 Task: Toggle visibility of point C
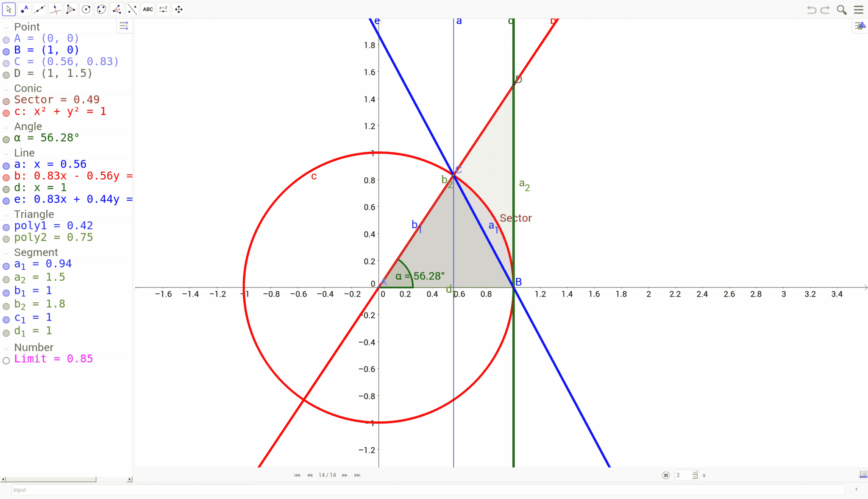(x=6, y=63)
